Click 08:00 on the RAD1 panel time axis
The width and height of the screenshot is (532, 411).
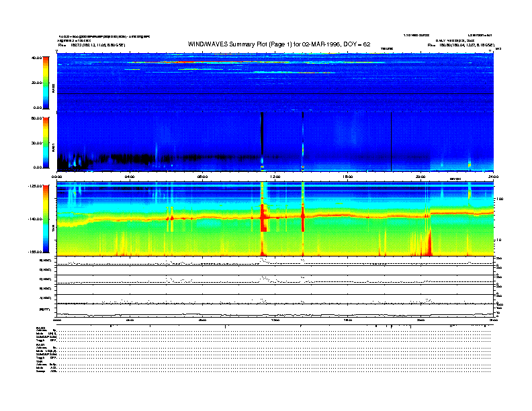[x=203, y=177]
